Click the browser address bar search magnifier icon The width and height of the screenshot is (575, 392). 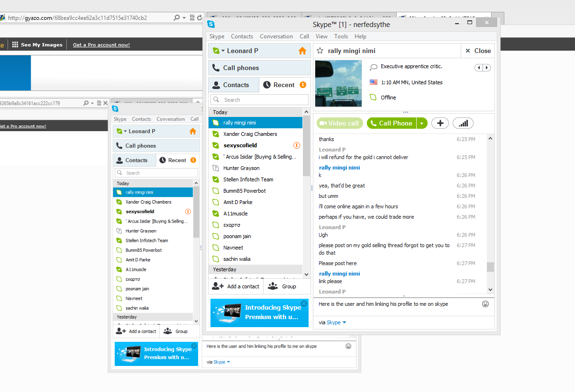tap(176, 18)
